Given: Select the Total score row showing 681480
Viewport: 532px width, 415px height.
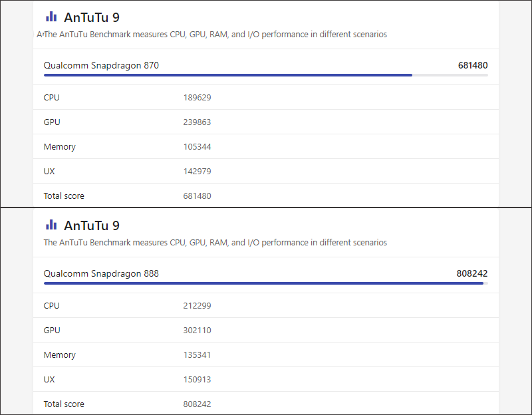Looking at the screenshot, I should 265,196.
